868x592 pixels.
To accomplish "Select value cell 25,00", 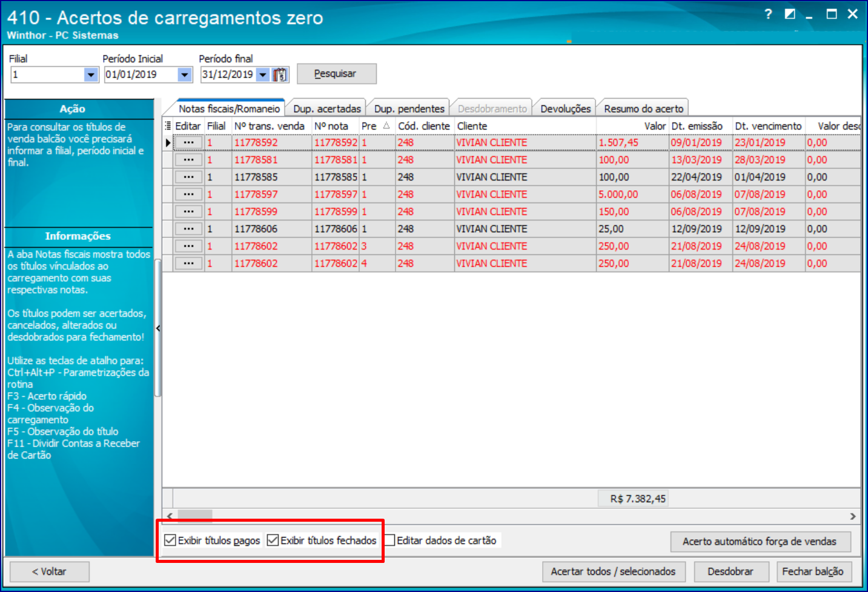I will [x=632, y=229].
